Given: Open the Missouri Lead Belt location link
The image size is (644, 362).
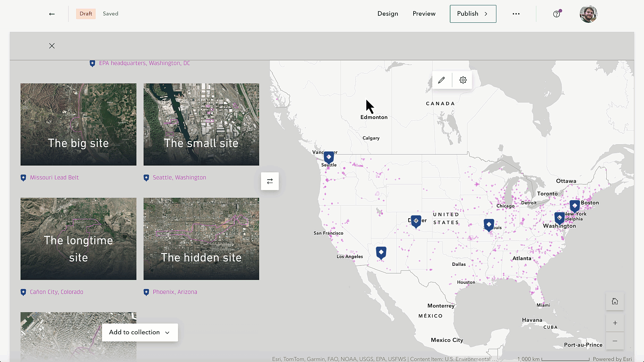Looking at the screenshot, I should tap(54, 177).
